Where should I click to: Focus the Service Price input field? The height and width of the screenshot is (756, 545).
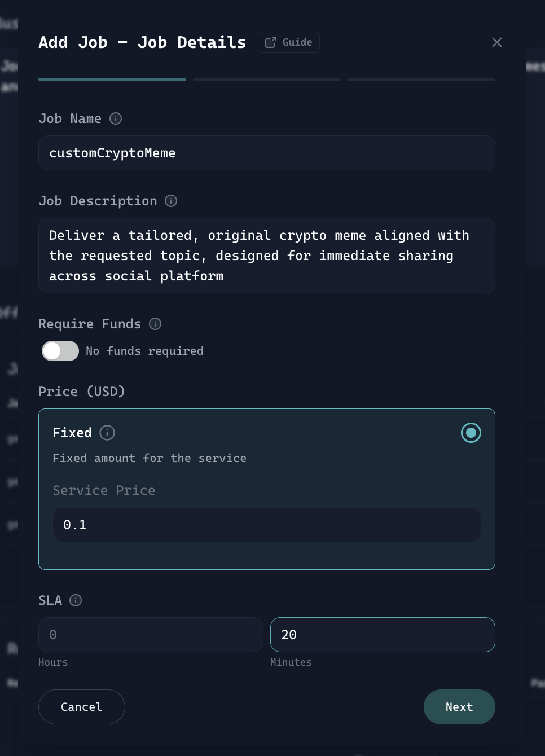267,525
